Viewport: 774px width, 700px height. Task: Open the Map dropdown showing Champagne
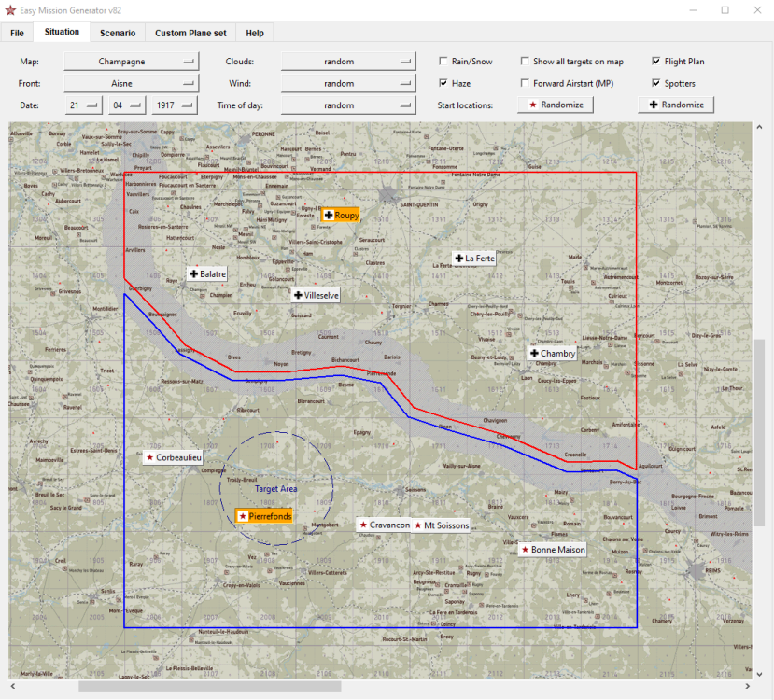pyautogui.click(x=132, y=62)
